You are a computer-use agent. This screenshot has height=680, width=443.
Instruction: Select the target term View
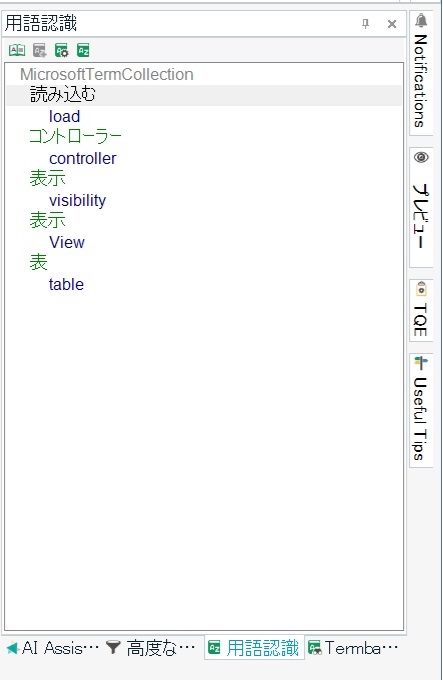pos(67,242)
